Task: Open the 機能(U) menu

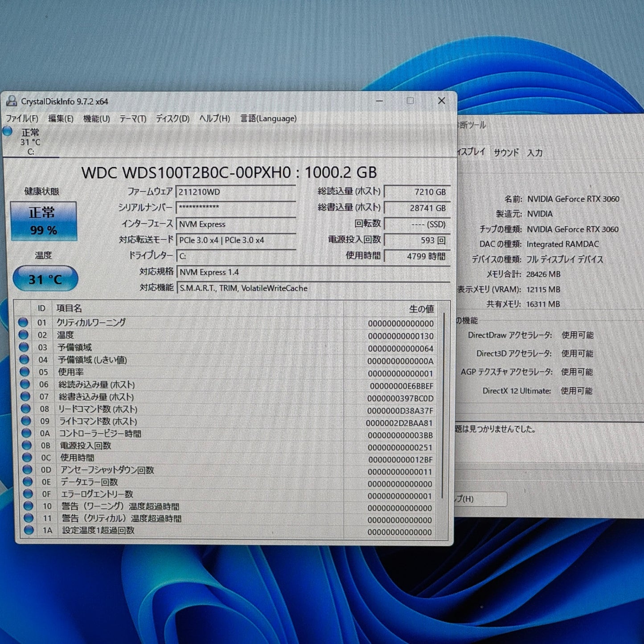Action: (x=96, y=119)
